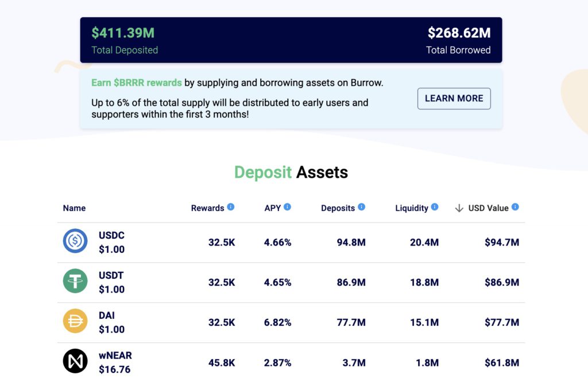This screenshot has height=382, width=588.
Task: Click DAI rewards value 32.5K
Action: [x=222, y=322]
